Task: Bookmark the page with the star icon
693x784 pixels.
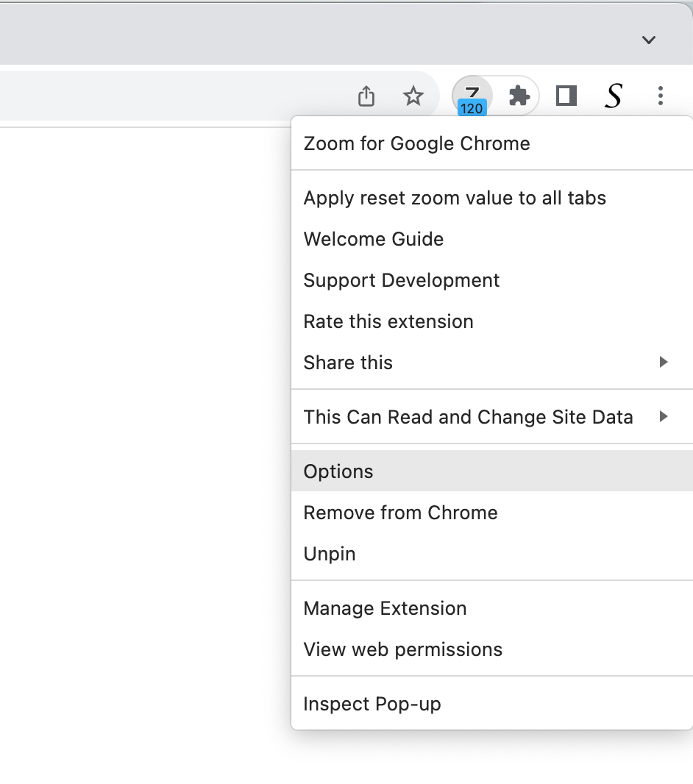Action: pos(413,96)
